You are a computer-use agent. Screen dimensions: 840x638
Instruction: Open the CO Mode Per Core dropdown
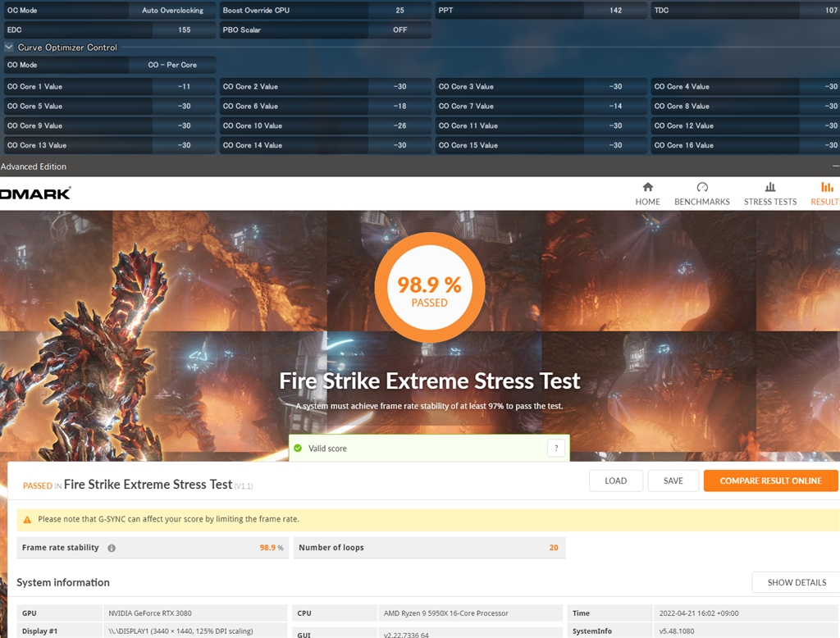(x=172, y=65)
